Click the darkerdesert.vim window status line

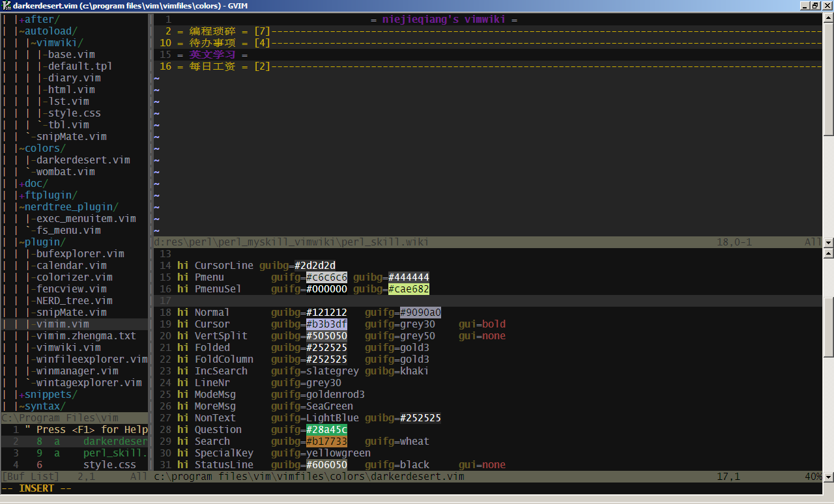point(487,477)
